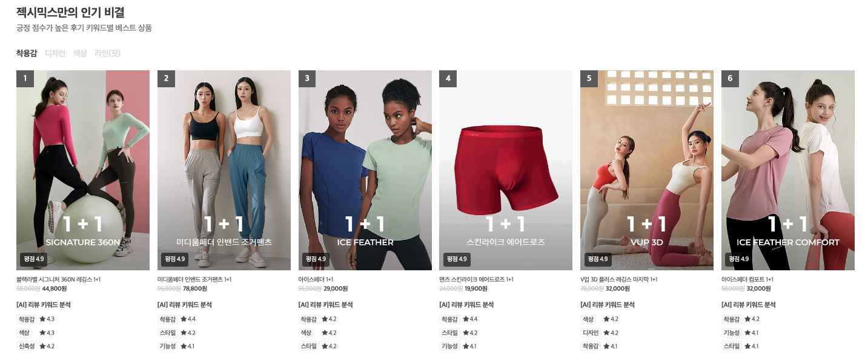This screenshot has width=868, height=363.
Task: Open the red men's drawers product image
Action: click(x=506, y=170)
